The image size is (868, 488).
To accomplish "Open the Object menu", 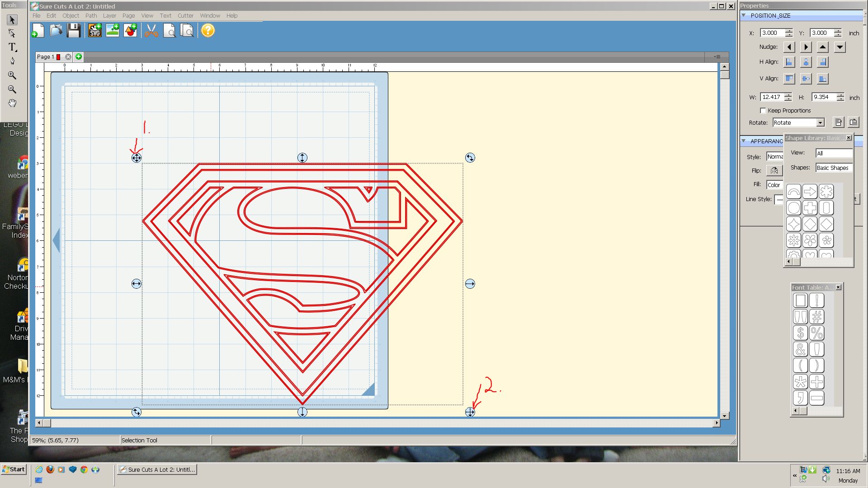I will click(x=71, y=15).
